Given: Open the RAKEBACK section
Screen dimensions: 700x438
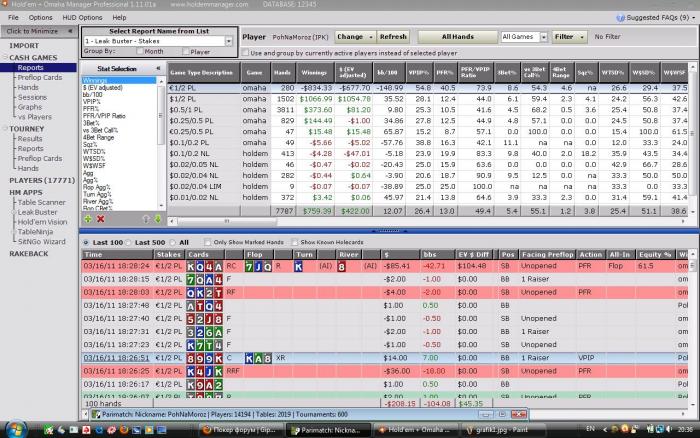Looking at the screenshot, I should (29, 254).
